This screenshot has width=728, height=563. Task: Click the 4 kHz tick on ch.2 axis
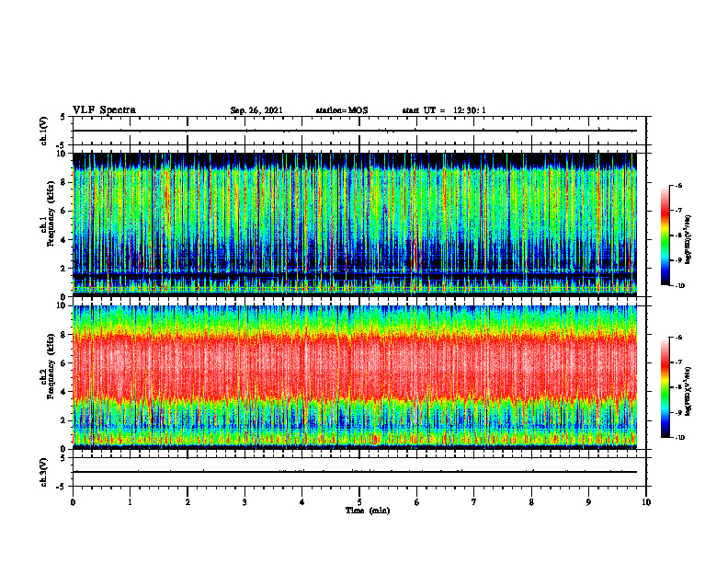tap(64, 392)
